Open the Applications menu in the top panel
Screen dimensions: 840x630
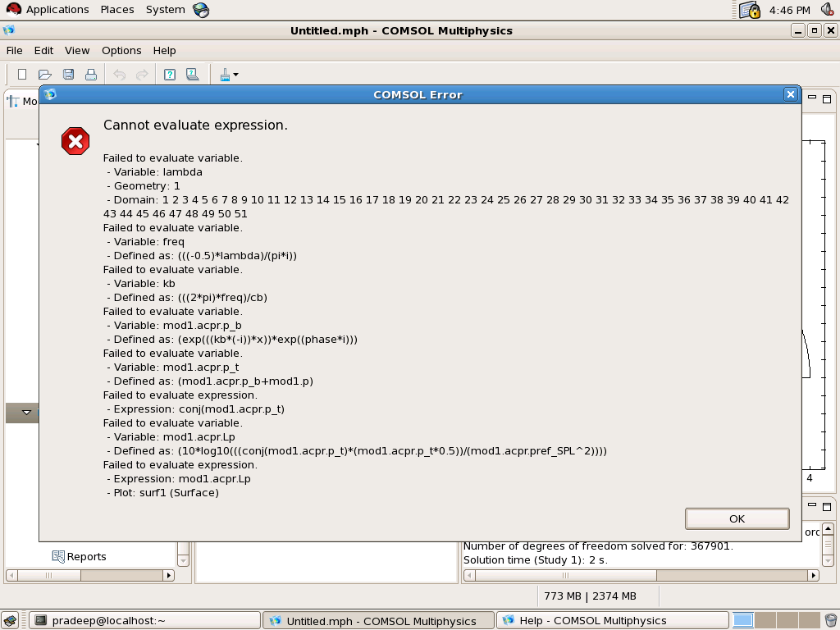57,10
